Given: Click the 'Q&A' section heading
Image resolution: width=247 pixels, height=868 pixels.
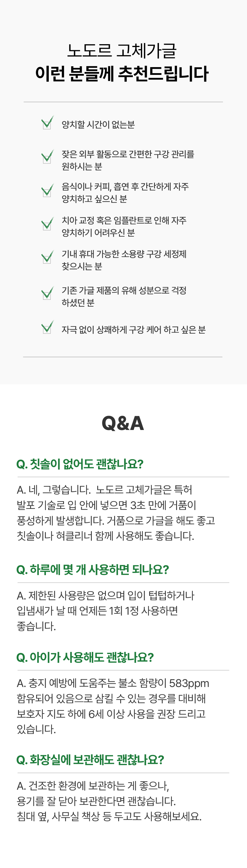Looking at the screenshot, I should click(123, 423).
